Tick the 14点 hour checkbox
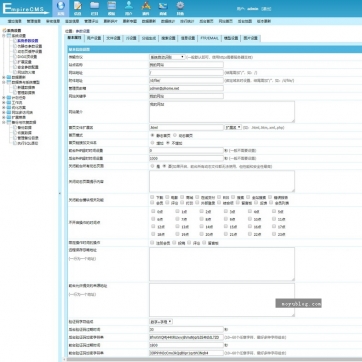Image resolution: width=362 pixels, height=362 pixels. coord(201,227)
